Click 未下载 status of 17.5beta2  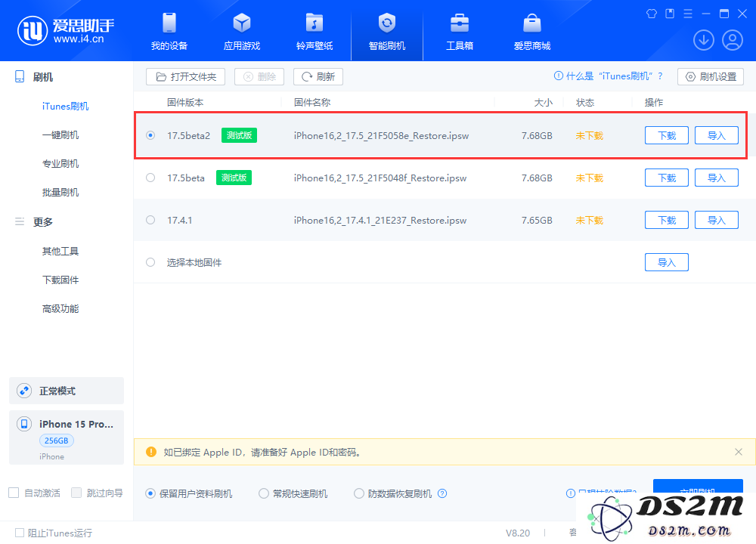[x=589, y=135]
